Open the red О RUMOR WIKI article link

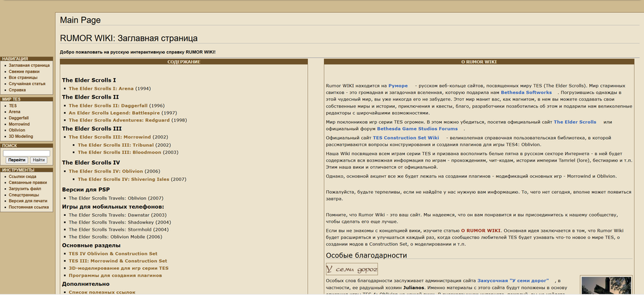(481, 231)
